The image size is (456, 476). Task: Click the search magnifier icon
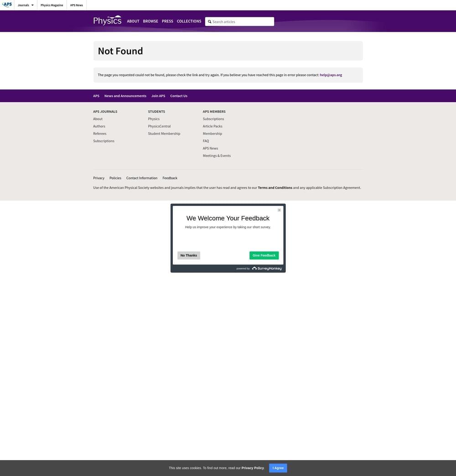coord(210,22)
